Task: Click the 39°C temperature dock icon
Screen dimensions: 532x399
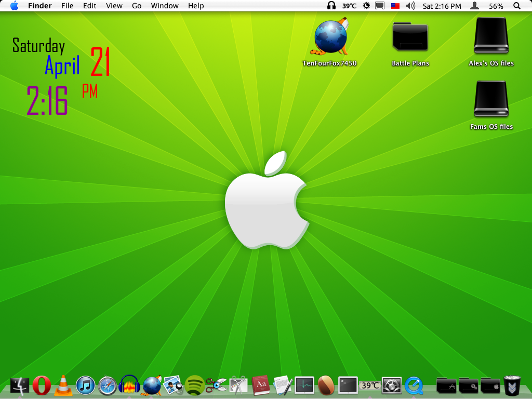Action: click(x=370, y=385)
